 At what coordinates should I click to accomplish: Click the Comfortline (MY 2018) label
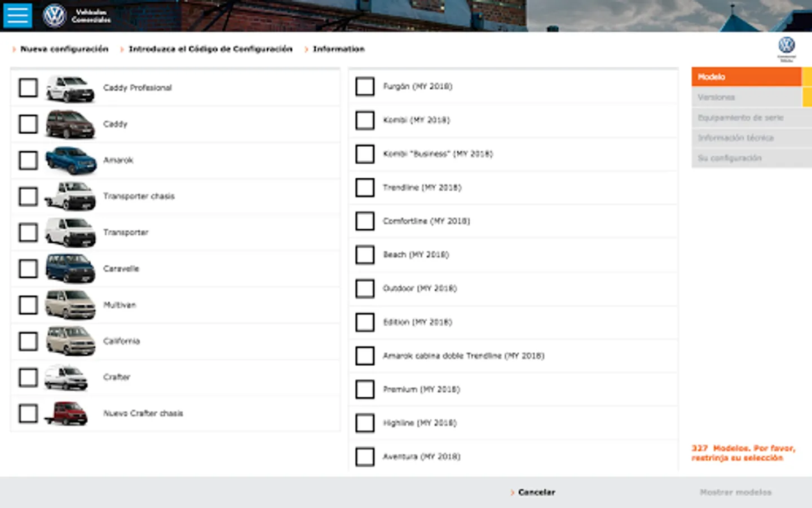tap(426, 221)
